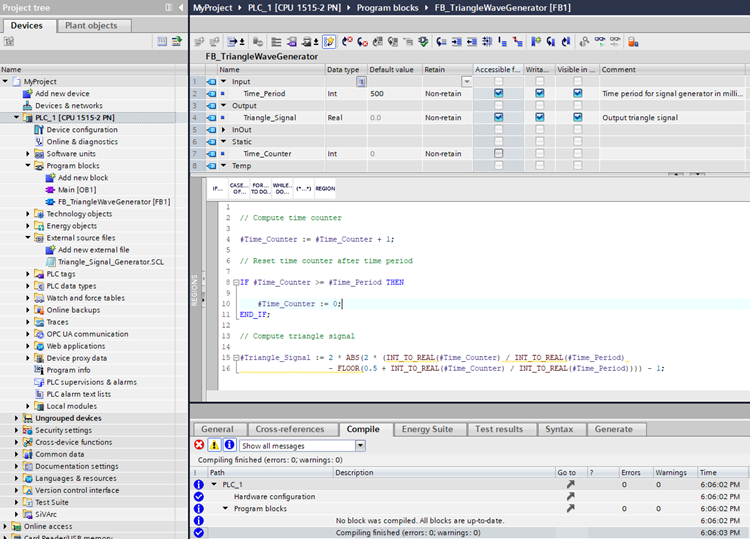The width and height of the screenshot is (750, 539).
Task: Click the errors filter icon in Compile panel
Action: tap(199, 445)
